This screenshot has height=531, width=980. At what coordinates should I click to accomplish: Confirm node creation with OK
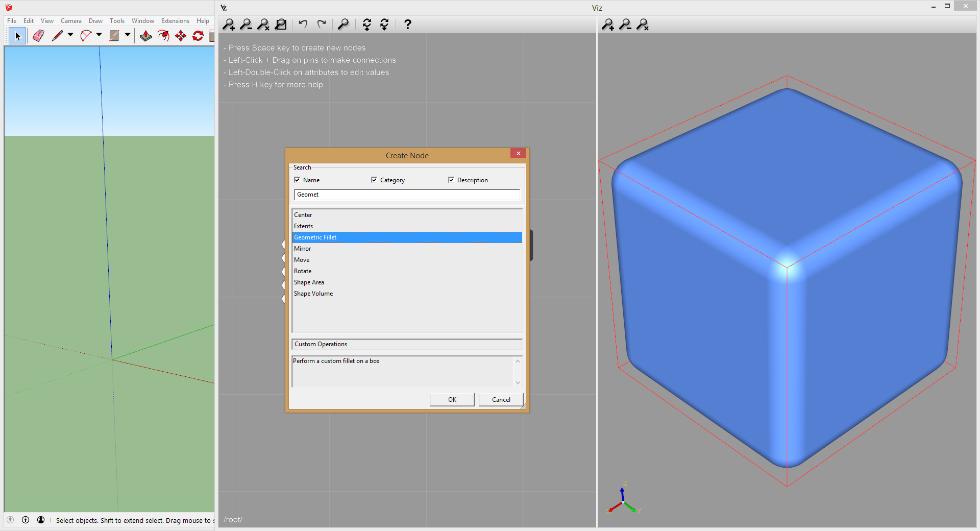pyautogui.click(x=452, y=400)
